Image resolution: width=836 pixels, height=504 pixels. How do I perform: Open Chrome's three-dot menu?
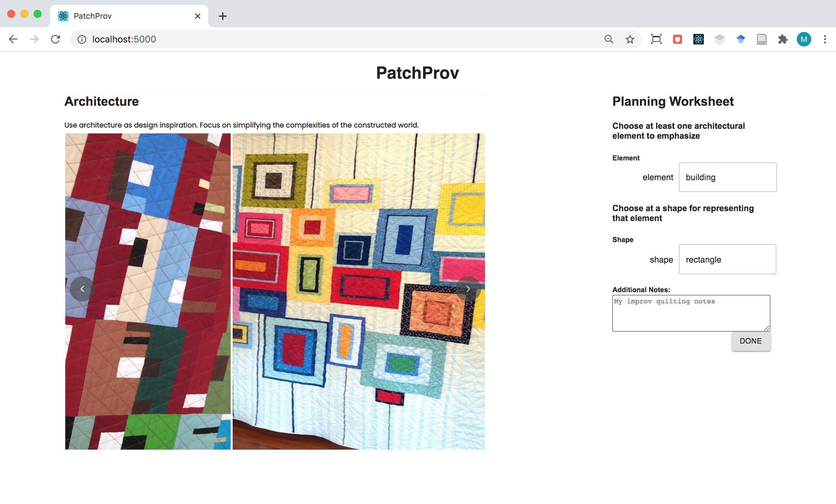tap(825, 39)
